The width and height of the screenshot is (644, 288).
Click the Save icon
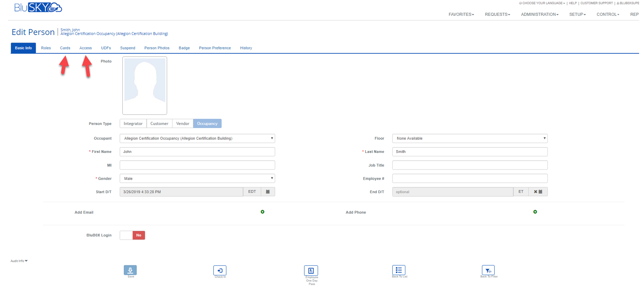point(130,270)
